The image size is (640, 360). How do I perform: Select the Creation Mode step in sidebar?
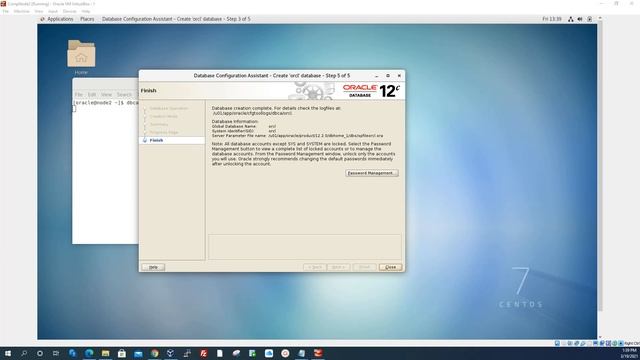pos(164,116)
